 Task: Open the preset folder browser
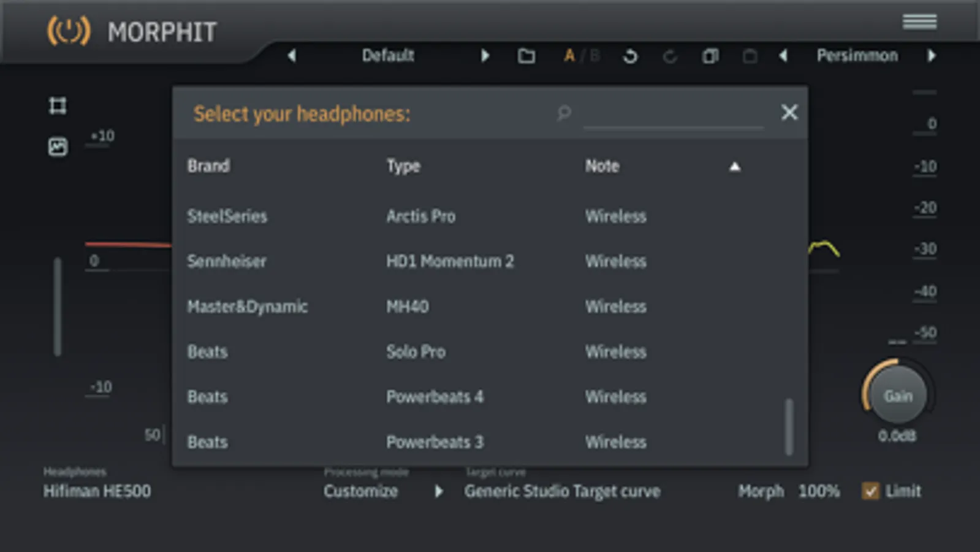pyautogui.click(x=526, y=56)
